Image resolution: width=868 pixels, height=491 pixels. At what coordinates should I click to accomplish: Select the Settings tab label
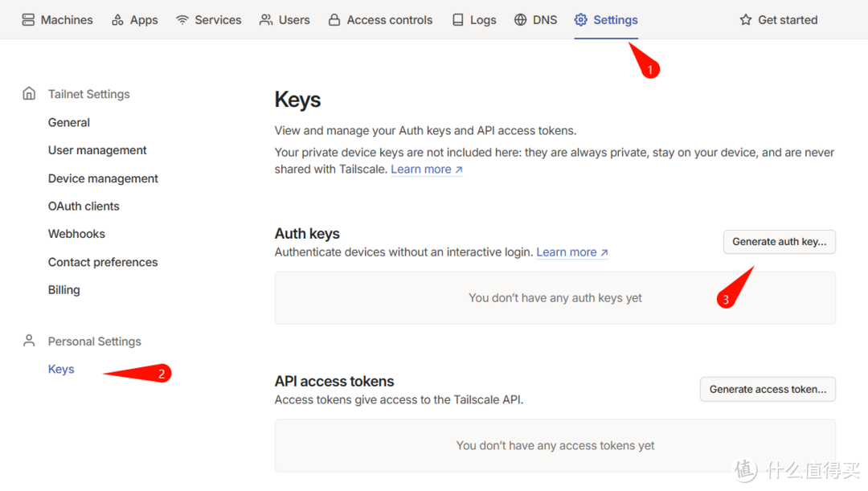pyautogui.click(x=616, y=20)
